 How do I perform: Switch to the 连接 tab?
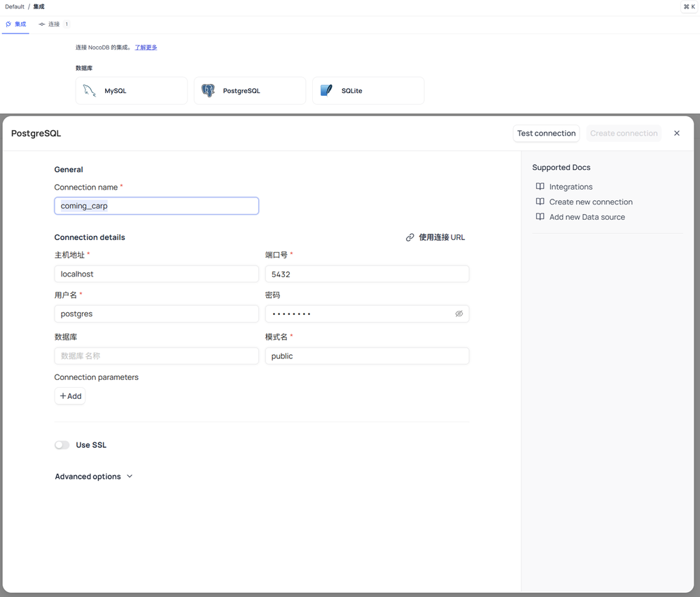tap(54, 24)
